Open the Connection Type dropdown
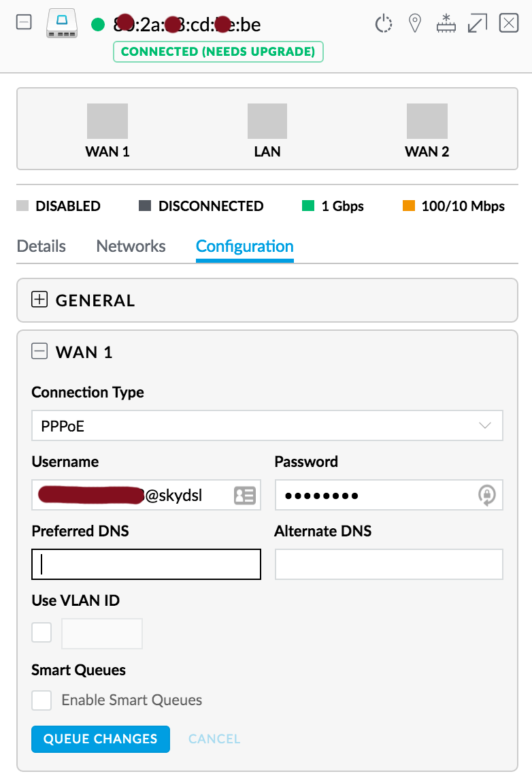 pyautogui.click(x=267, y=426)
